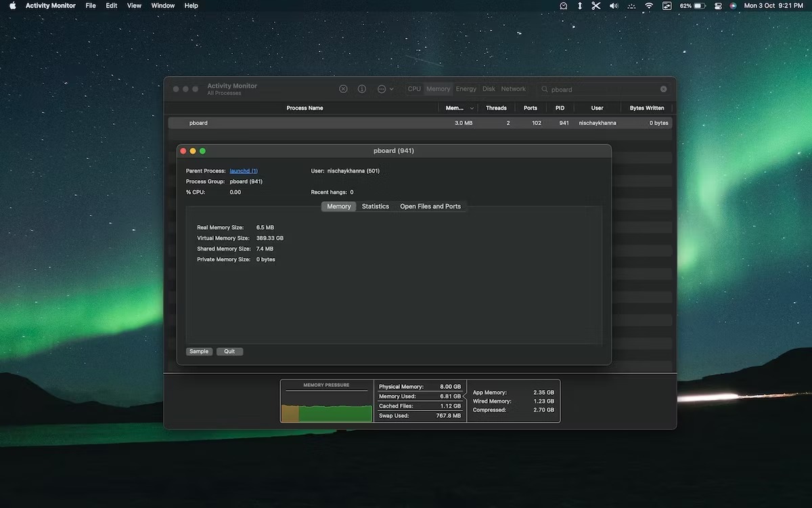The image size is (812, 508).
Task: Click the up-down arrows menu bar icon
Action: pyautogui.click(x=580, y=5)
